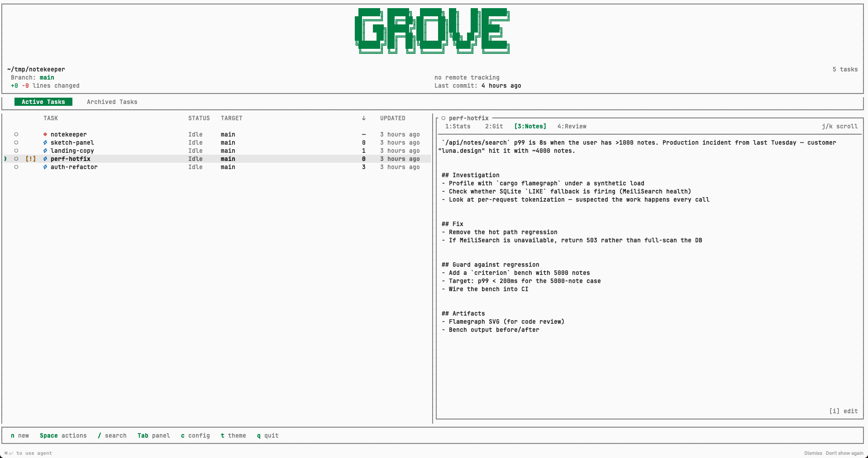Click the GROVE logo banner
Image resolution: width=868 pixels, height=458 pixels.
pos(432,31)
